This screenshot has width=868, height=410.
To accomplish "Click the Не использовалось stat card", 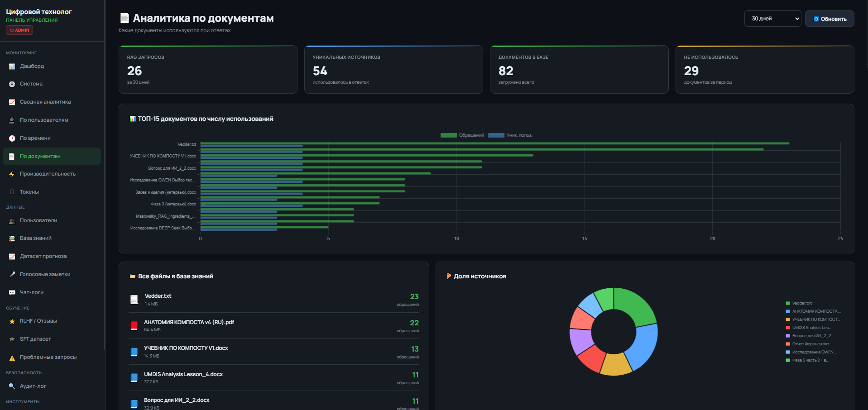I will (x=765, y=69).
